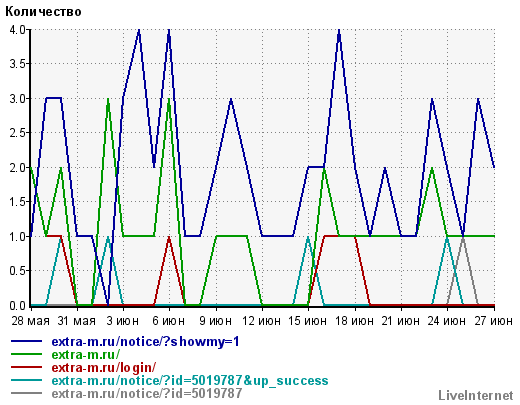This screenshot has width=520, height=405.
Task: Click the 0.5 y-axis value label
Action: (17, 271)
